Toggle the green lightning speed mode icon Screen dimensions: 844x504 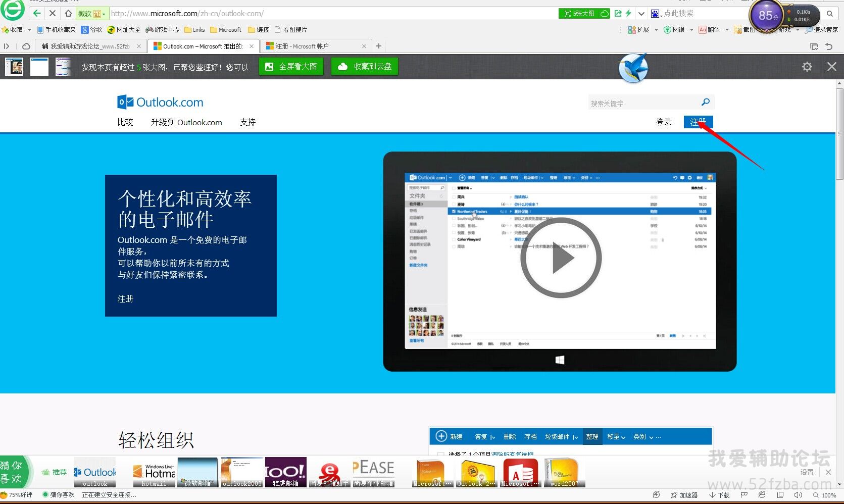(628, 14)
